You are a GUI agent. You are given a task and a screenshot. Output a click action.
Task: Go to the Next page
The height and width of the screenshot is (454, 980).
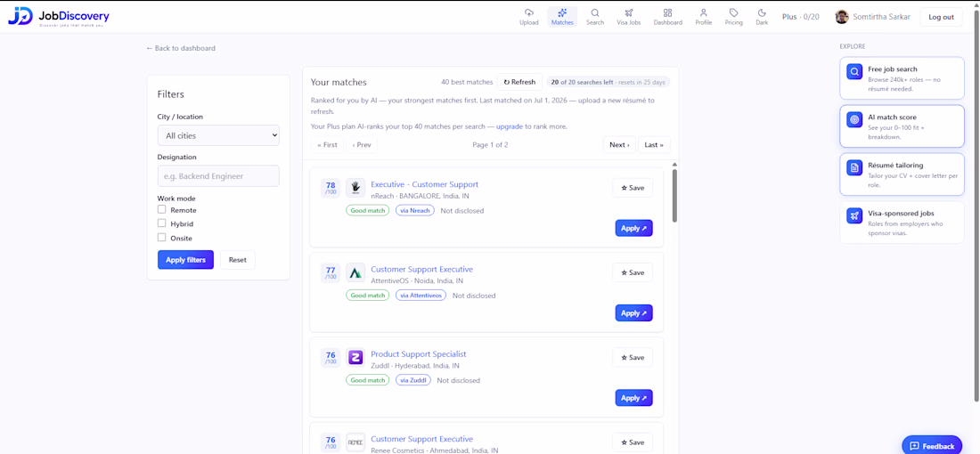619,145
